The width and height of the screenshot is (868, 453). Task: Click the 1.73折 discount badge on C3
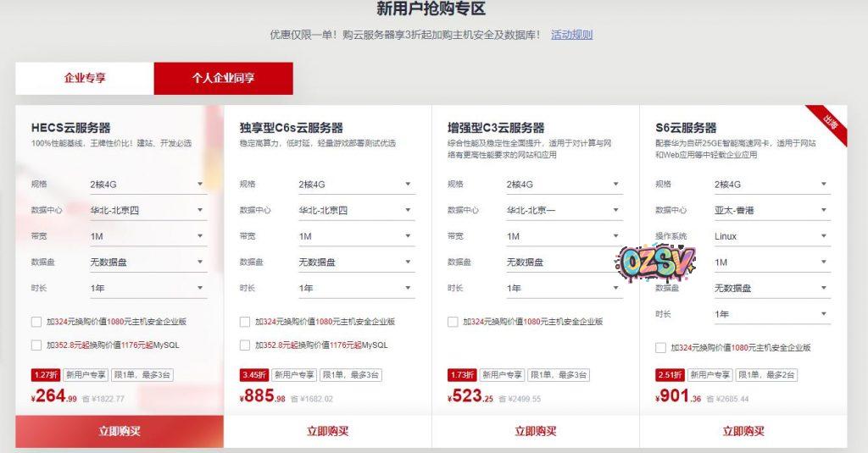461,374
